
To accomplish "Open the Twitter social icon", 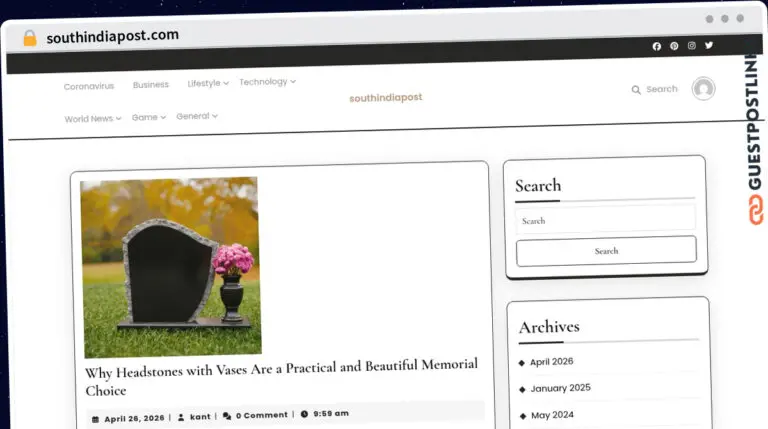I will [709, 45].
